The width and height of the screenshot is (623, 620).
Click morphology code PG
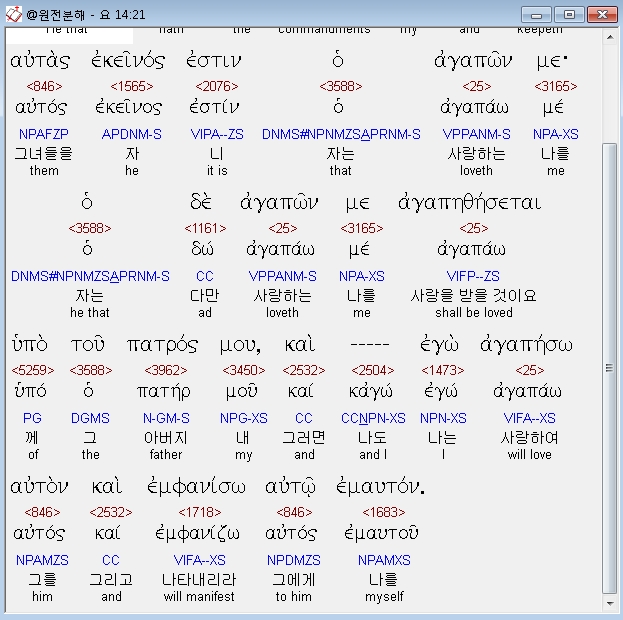[x=32, y=418]
